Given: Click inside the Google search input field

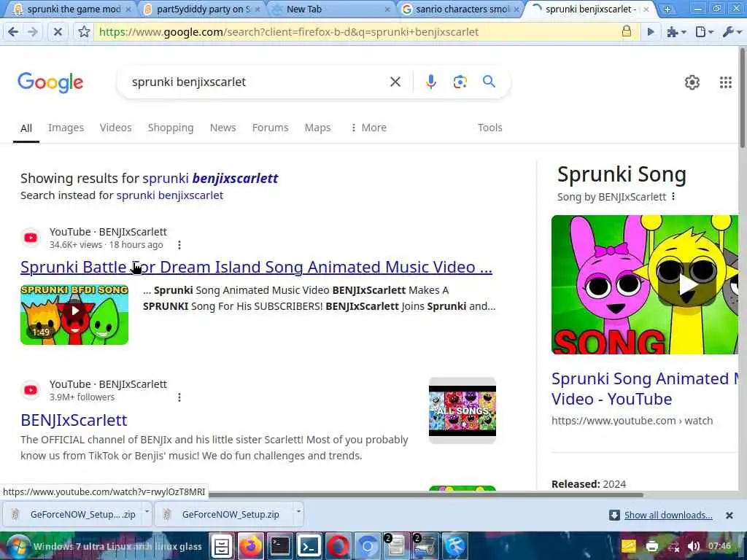Looking at the screenshot, I should click(x=258, y=82).
